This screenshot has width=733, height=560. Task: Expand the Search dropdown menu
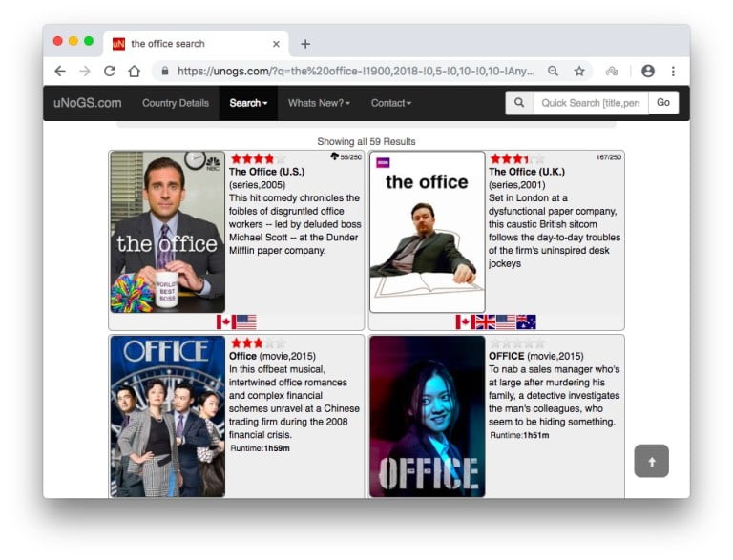point(248,103)
